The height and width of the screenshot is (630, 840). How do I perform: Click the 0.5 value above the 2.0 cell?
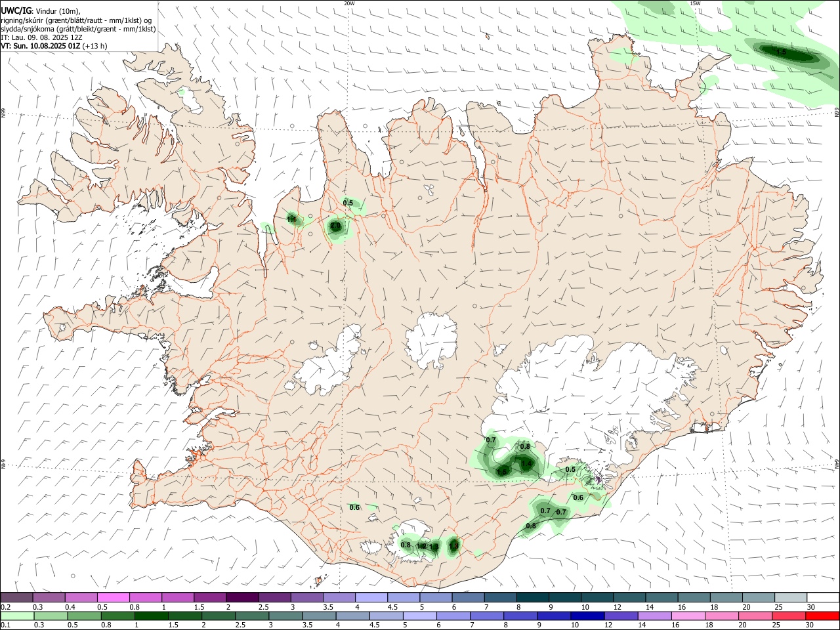pyautogui.click(x=348, y=203)
